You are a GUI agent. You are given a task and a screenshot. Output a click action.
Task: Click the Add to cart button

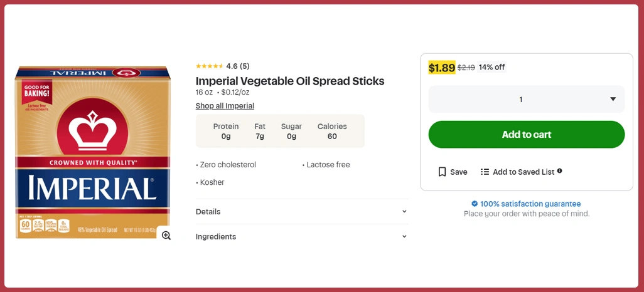[x=526, y=135]
